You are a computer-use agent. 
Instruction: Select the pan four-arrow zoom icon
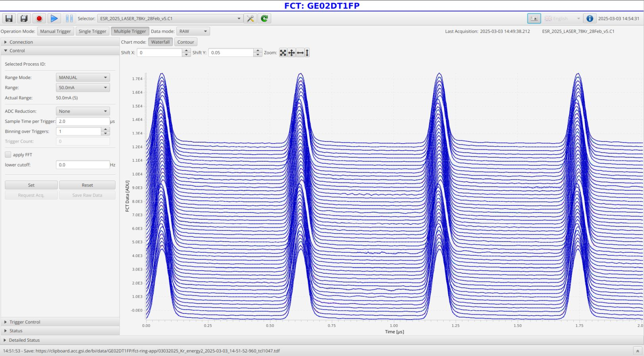coord(291,52)
